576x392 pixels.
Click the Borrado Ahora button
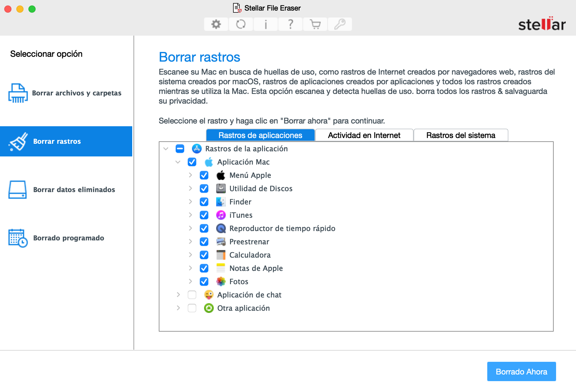521,371
